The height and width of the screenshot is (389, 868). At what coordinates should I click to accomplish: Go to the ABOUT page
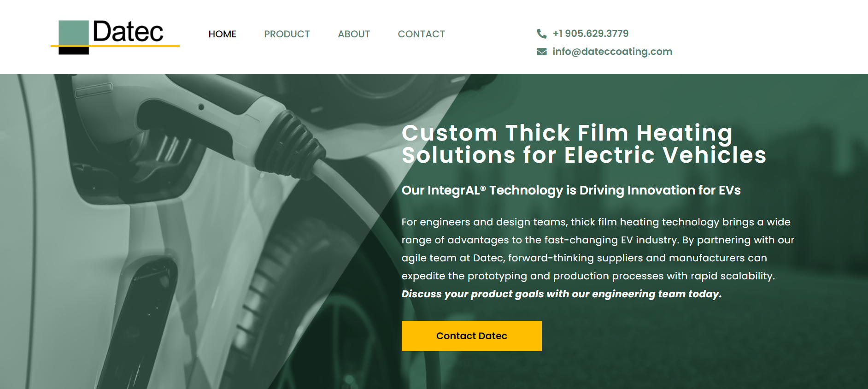click(x=354, y=34)
